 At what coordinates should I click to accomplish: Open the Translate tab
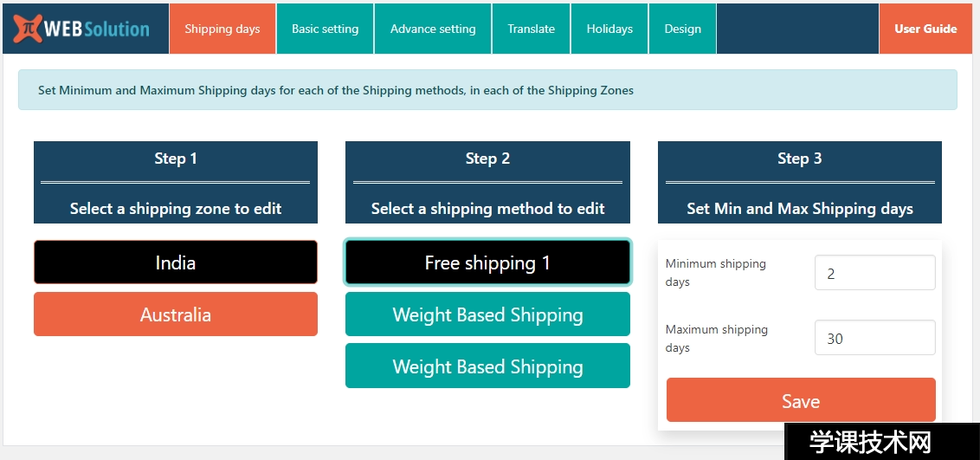531,29
